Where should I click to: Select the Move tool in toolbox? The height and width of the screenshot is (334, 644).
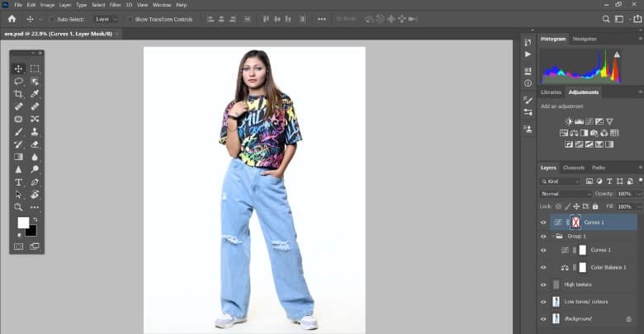[x=18, y=68]
